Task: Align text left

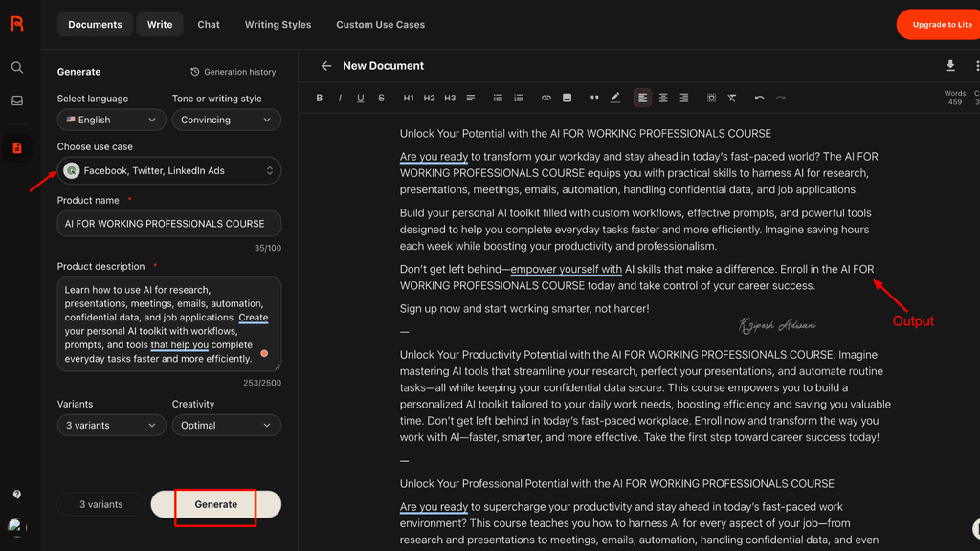Action: point(642,99)
